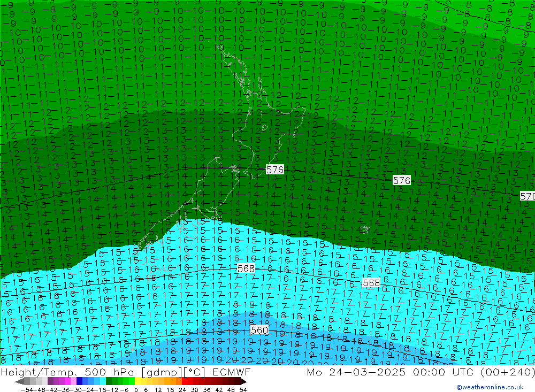Pick the light pink legend swatch
535x392 pixels.
(73, 381)
